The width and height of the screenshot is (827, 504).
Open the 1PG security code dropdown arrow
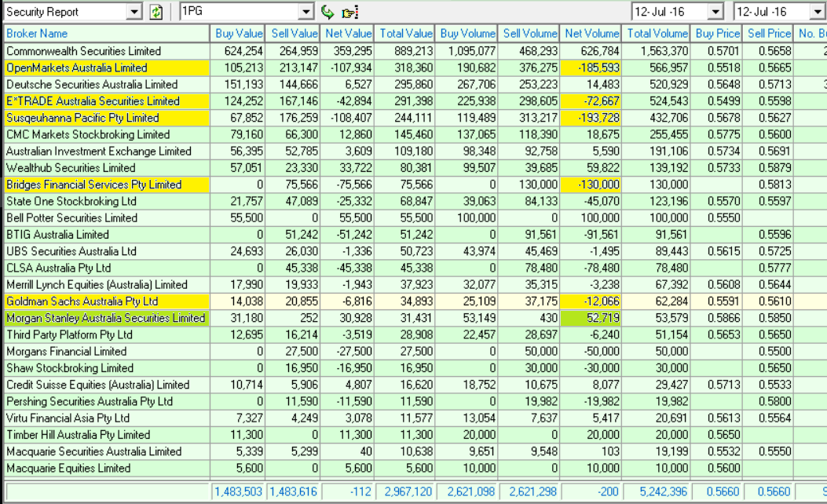(306, 12)
